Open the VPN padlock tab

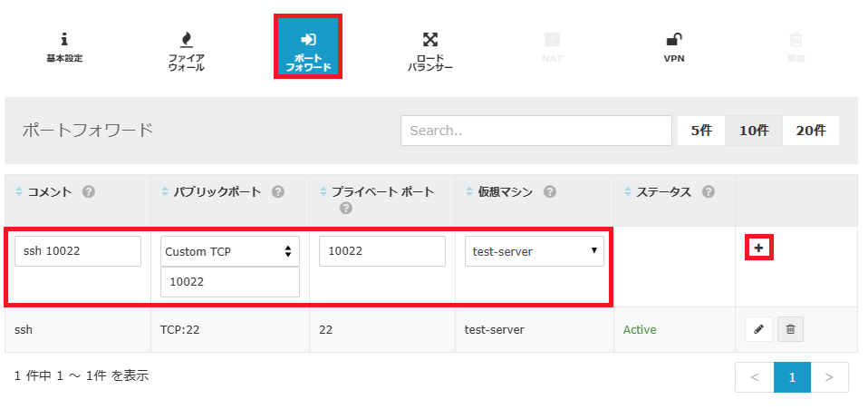[673, 47]
